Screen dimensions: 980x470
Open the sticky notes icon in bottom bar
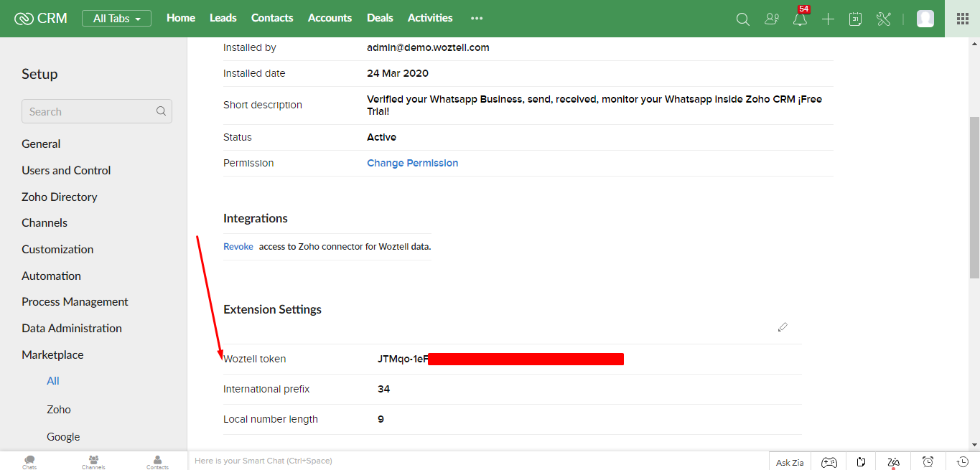tap(861, 462)
